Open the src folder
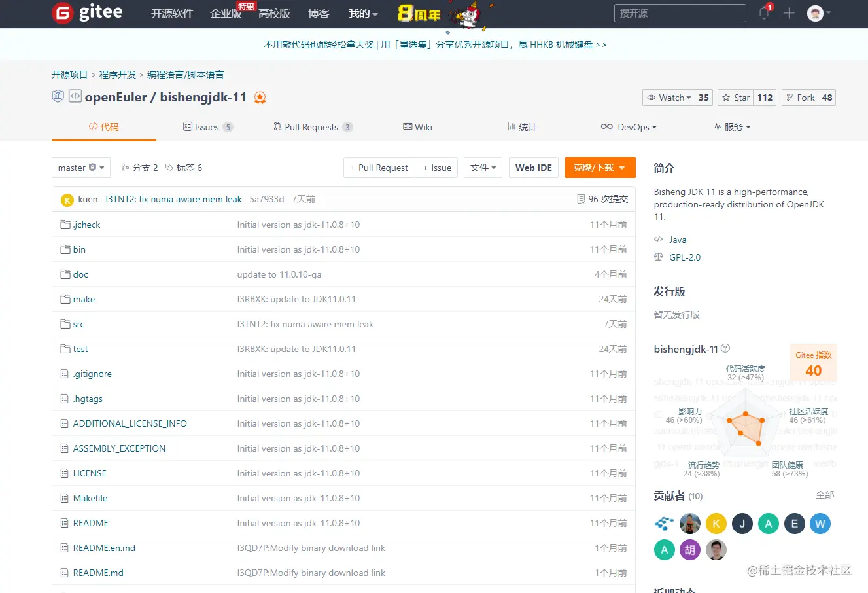This screenshot has height=593, width=868. pyautogui.click(x=78, y=324)
